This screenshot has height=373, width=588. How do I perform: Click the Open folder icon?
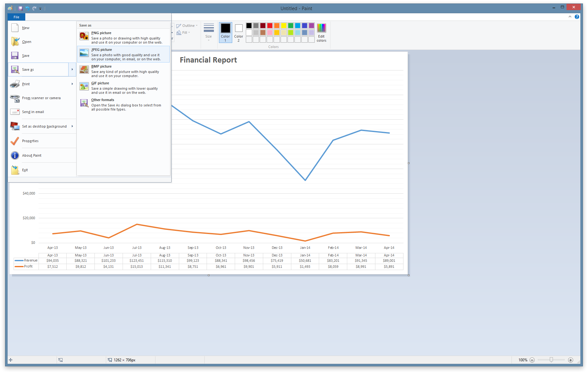[x=15, y=42]
